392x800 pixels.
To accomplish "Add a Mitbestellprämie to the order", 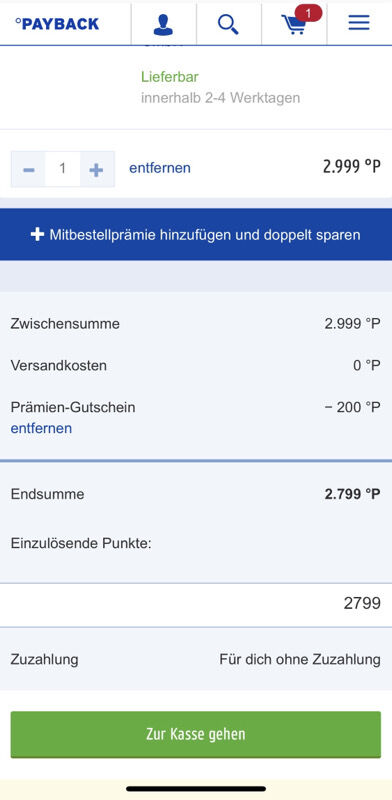I will 196,234.
